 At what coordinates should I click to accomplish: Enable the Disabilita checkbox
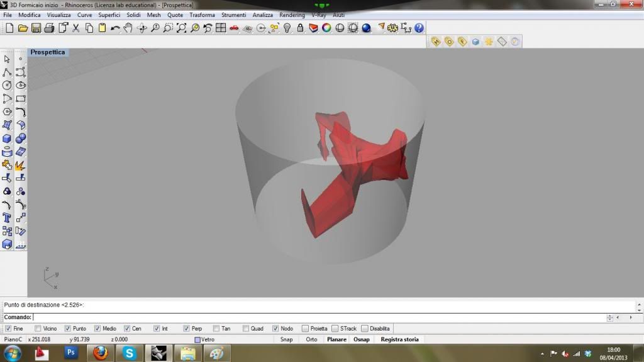tap(365, 328)
